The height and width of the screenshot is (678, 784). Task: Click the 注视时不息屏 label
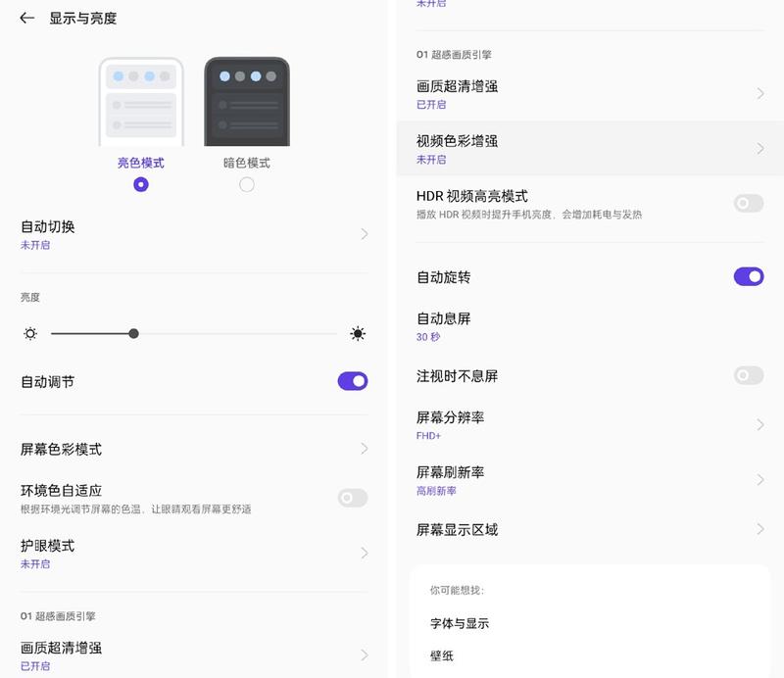click(457, 376)
